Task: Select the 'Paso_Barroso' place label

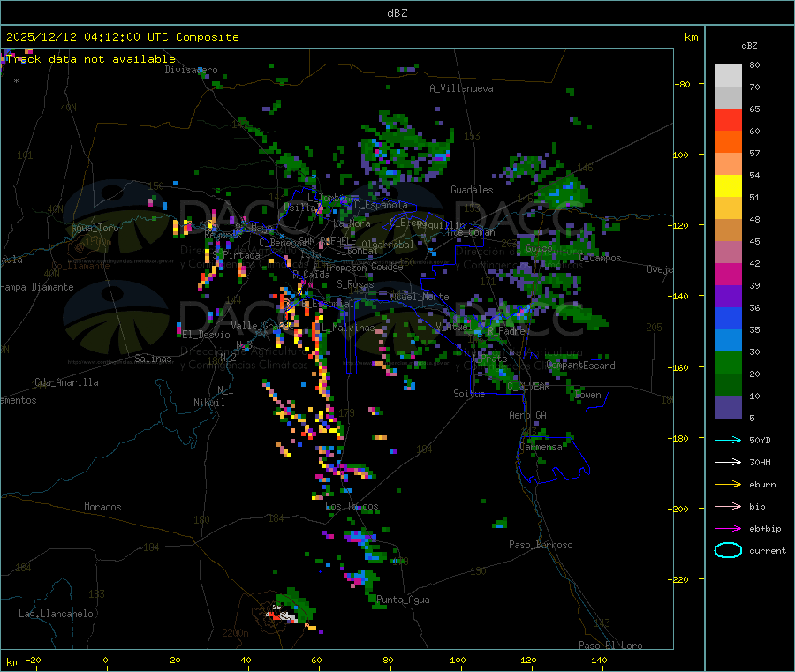Action: tap(541, 545)
